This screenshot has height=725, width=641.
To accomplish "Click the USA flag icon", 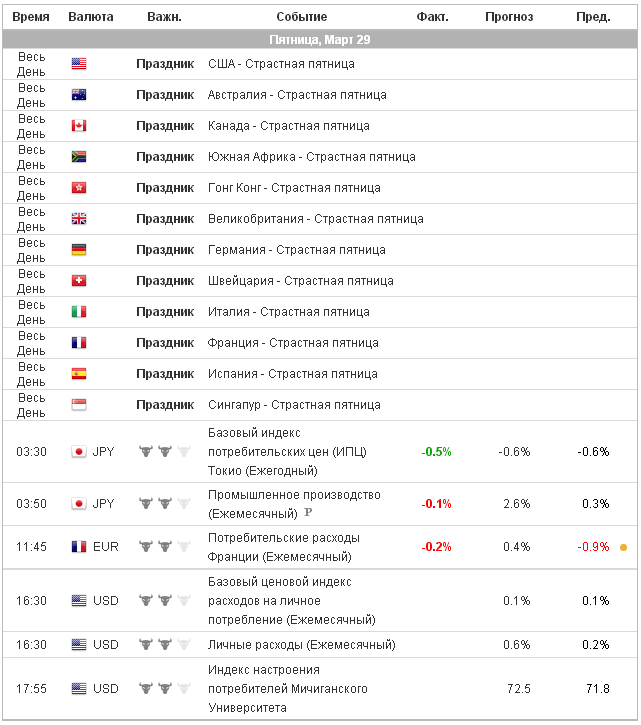I will [x=79, y=64].
